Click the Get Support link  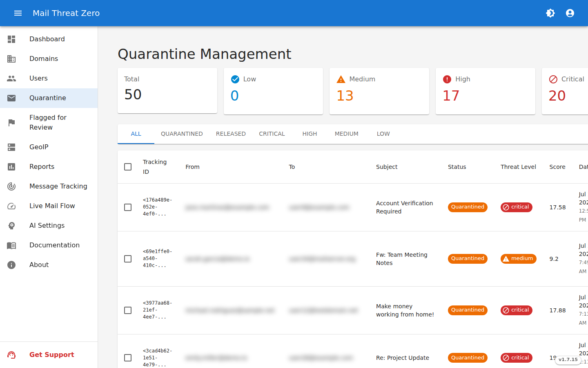click(49, 355)
